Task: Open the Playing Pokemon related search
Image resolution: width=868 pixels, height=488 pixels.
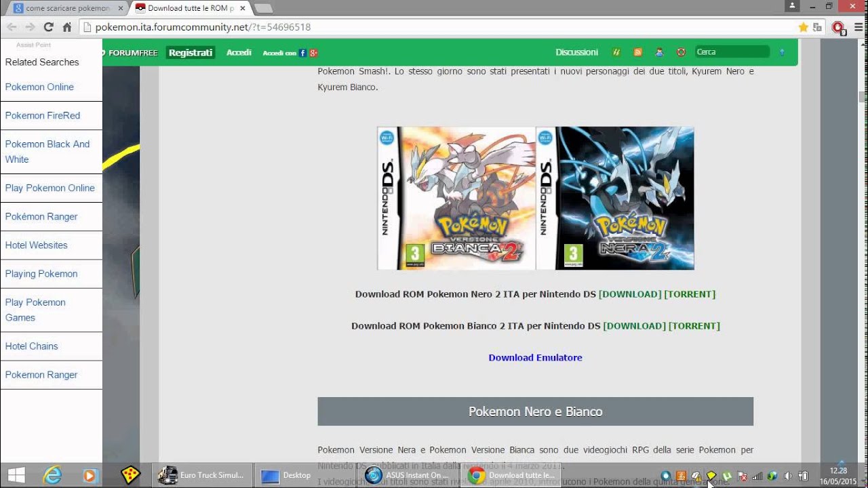Action: point(41,274)
